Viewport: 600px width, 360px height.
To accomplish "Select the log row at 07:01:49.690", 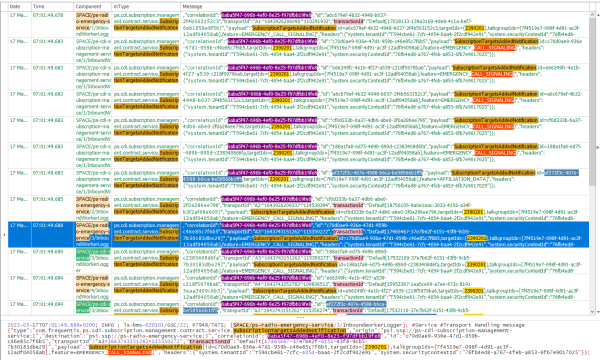I will [x=298, y=261].
